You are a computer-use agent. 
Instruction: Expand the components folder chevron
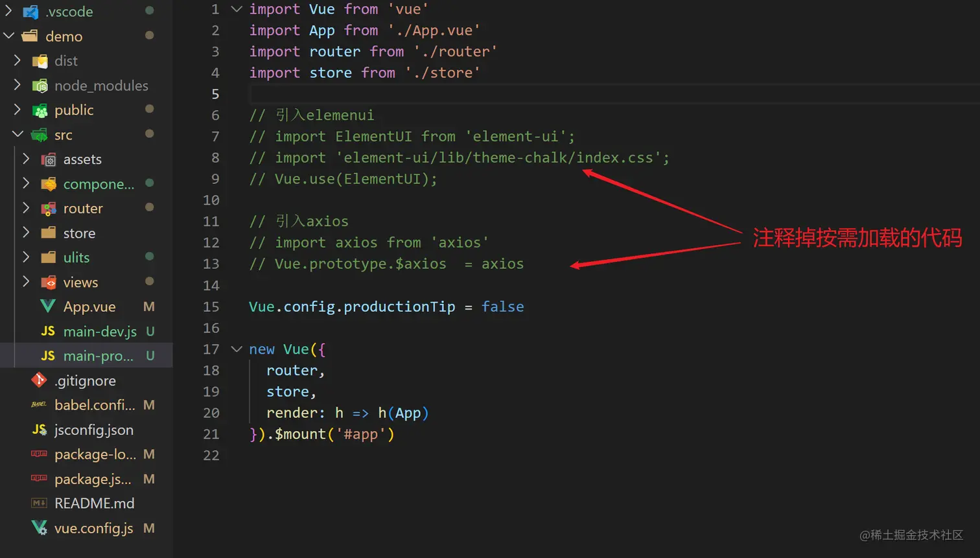(26, 183)
